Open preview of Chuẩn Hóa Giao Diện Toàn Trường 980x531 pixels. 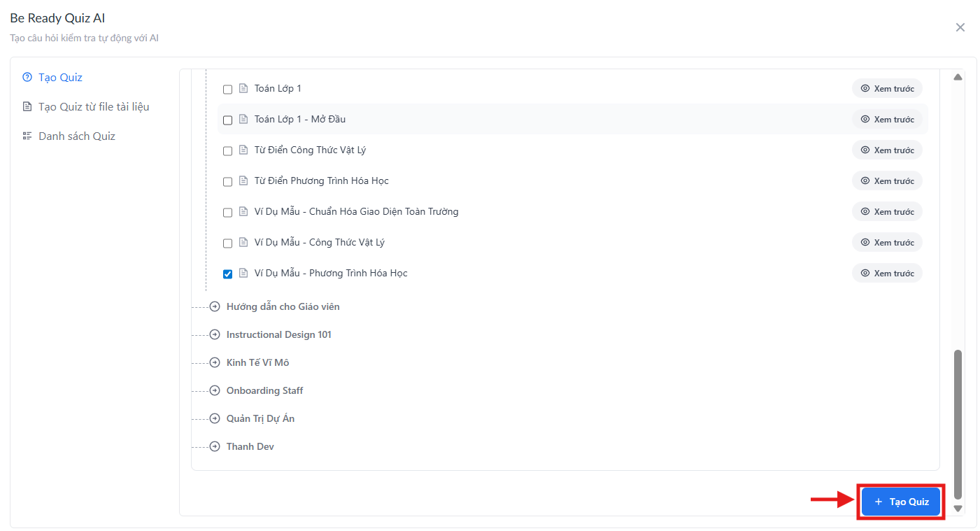click(x=887, y=212)
